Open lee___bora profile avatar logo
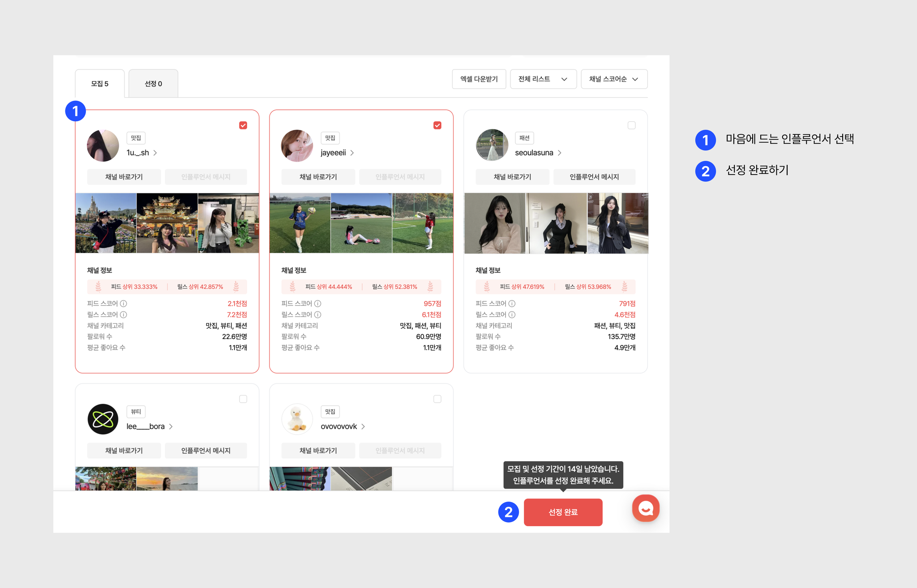The height and width of the screenshot is (588, 917). (x=103, y=419)
